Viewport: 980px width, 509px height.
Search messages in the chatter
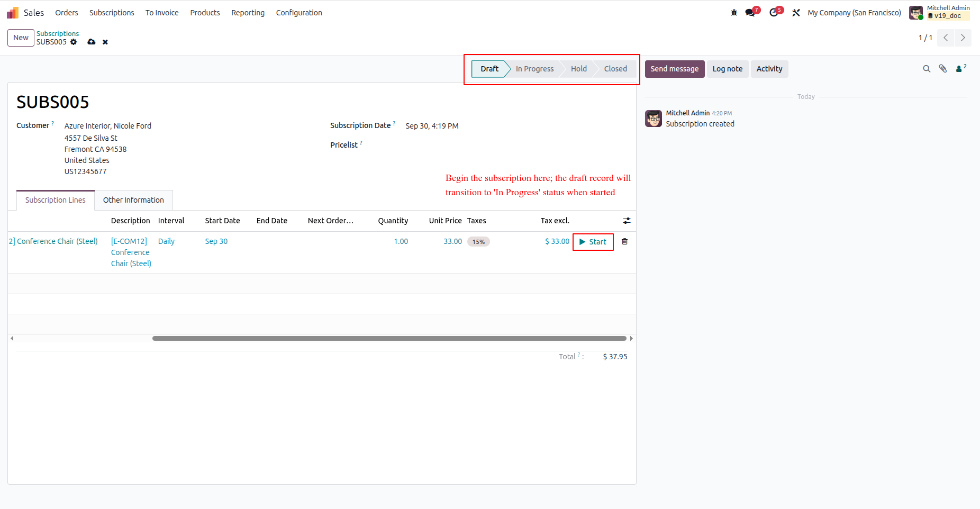927,69
